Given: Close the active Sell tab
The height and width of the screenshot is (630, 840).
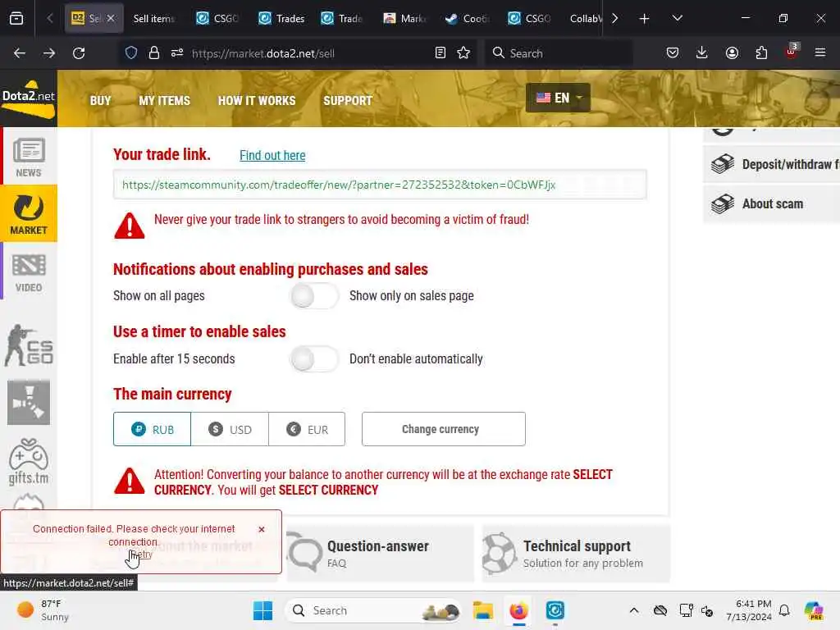Looking at the screenshot, I should tap(111, 18).
